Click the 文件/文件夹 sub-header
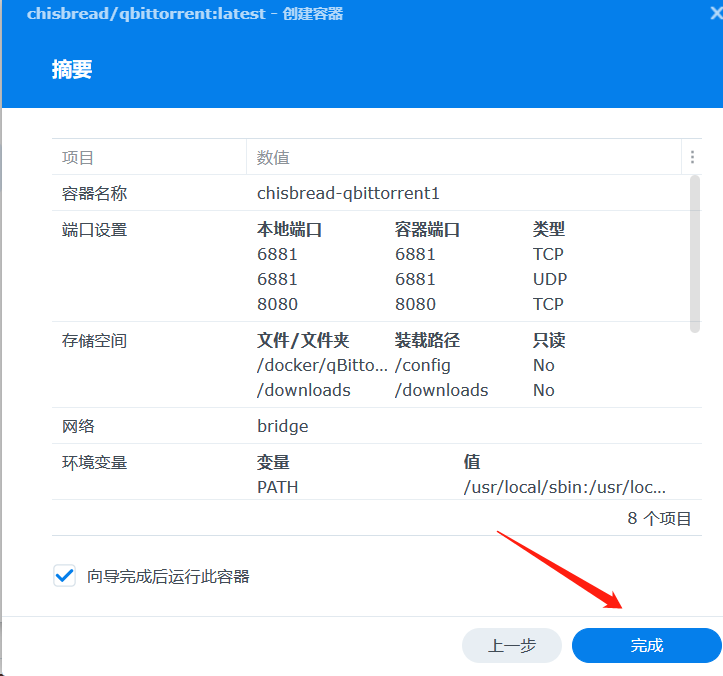 (x=303, y=340)
